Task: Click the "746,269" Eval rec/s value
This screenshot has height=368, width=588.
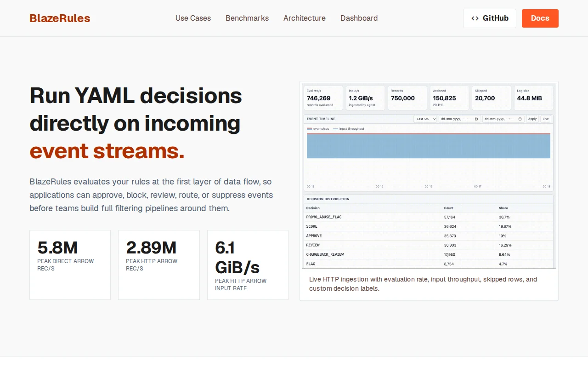Action: (x=319, y=98)
